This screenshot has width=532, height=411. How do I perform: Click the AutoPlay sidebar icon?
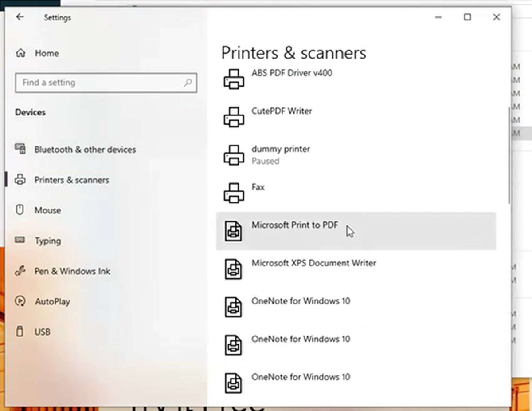click(x=20, y=301)
